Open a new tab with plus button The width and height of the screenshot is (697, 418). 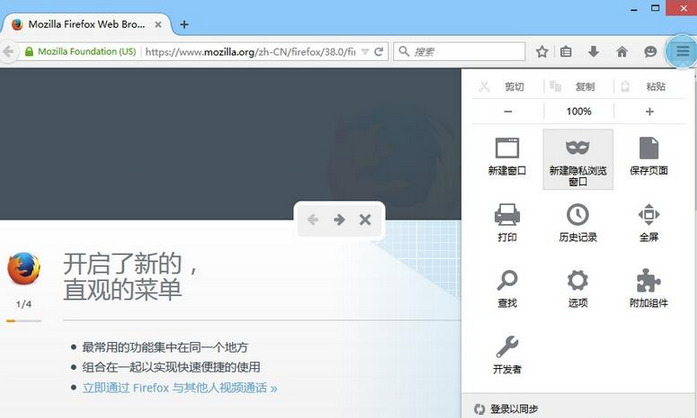184,24
